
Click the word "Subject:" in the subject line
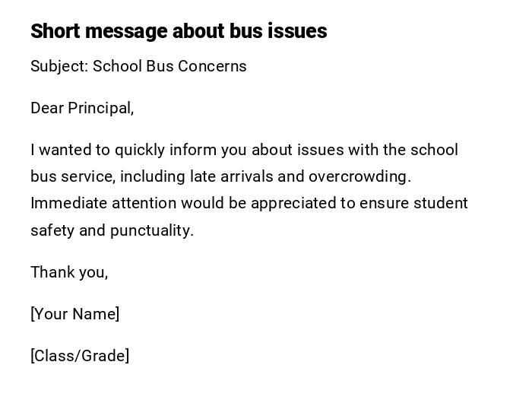click(x=59, y=66)
